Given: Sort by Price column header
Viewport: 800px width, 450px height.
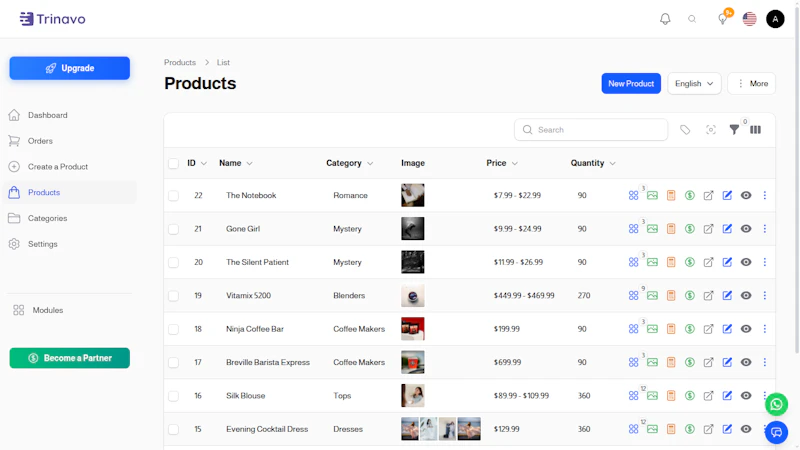Looking at the screenshot, I should [502, 163].
